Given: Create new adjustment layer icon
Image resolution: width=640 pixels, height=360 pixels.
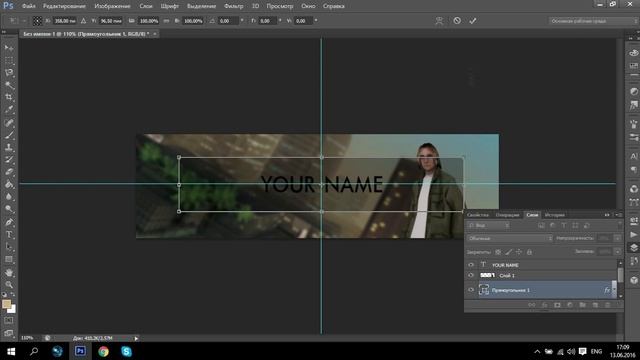Looking at the screenshot, I should (570, 305).
